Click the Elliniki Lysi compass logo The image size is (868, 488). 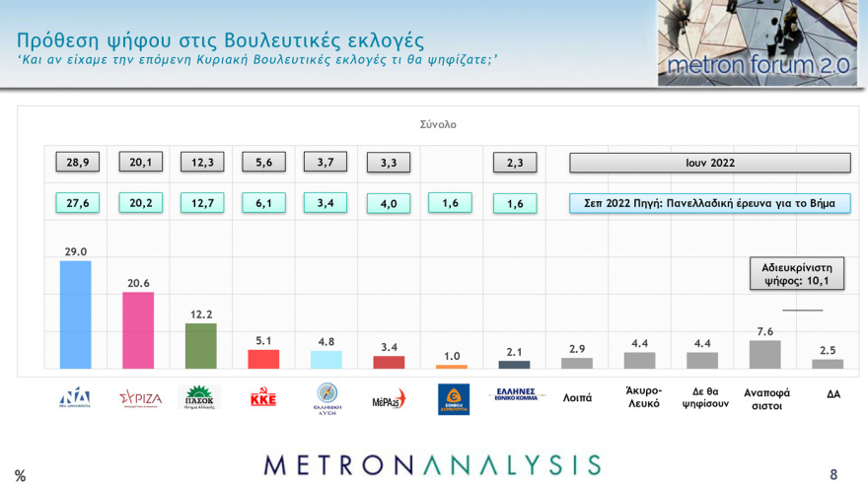tap(327, 399)
